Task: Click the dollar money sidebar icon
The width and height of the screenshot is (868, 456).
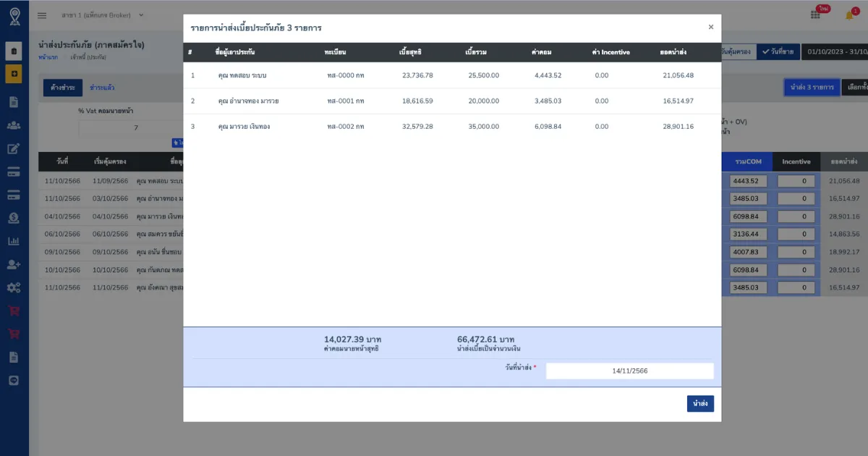Action: pos(14,218)
